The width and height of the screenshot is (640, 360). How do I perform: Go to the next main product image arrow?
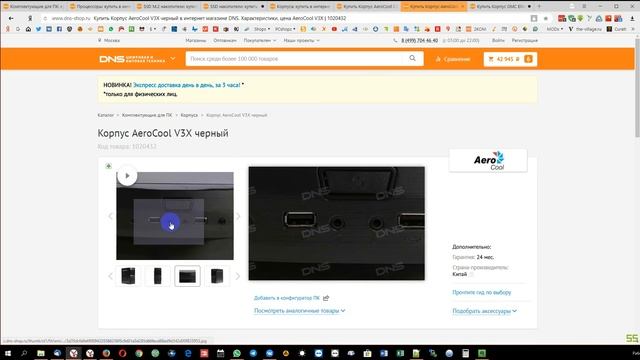tap(238, 216)
